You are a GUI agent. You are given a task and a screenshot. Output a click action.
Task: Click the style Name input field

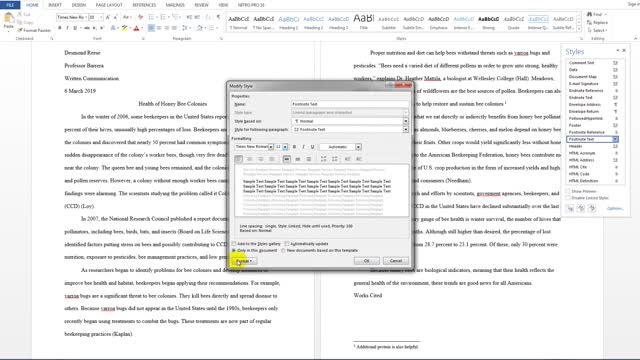(x=350, y=104)
